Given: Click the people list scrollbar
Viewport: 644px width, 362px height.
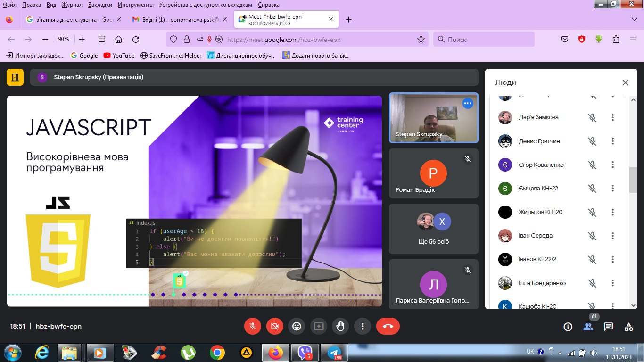Looking at the screenshot, I should (633, 179).
